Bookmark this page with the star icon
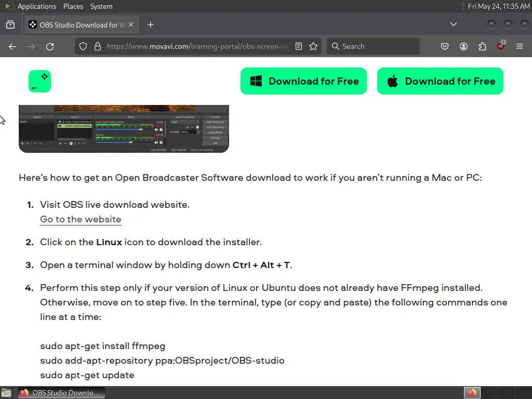The width and height of the screenshot is (532, 399). (x=313, y=46)
